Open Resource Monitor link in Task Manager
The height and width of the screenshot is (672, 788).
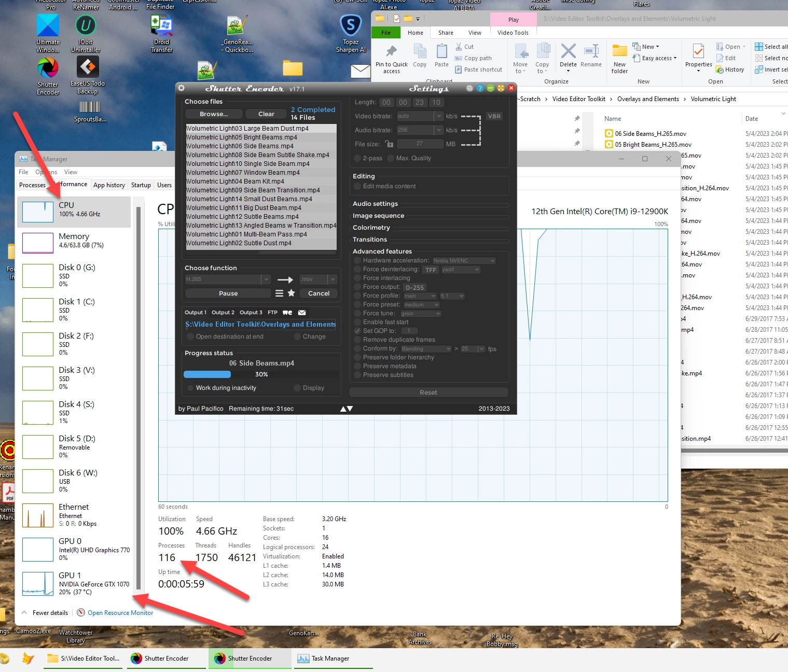click(120, 613)
